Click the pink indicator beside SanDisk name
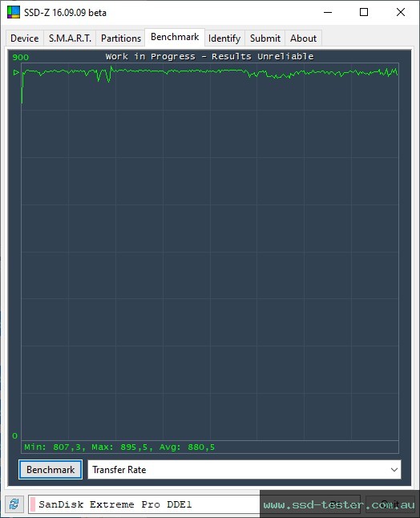The width and height of the screenshot is (420, 518). tap(33, 504)
